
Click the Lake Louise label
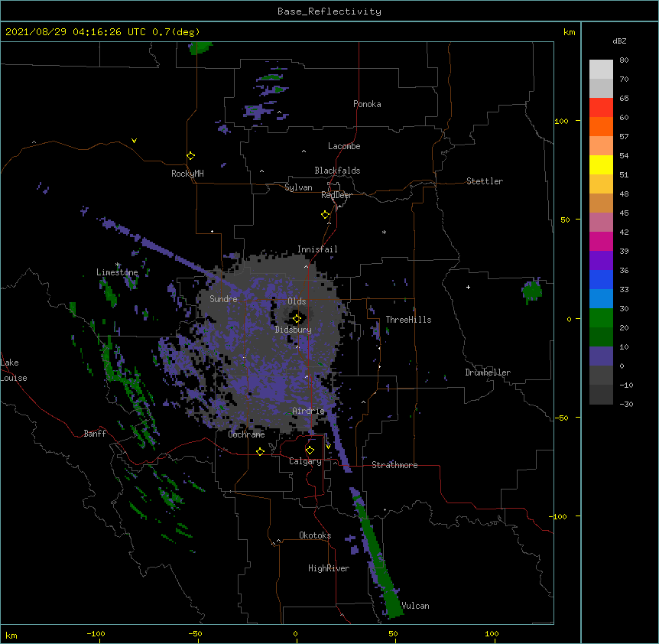coord(14,370)
